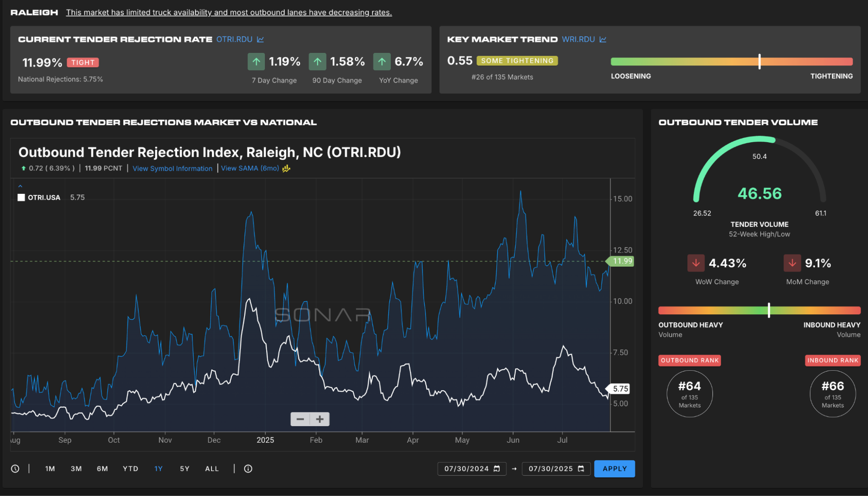
Task: Select the 1M time range
Action: point(50,468)
